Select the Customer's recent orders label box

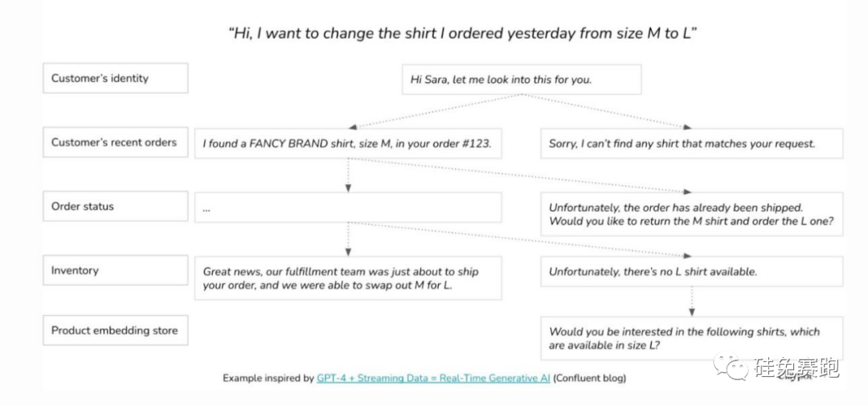(x=115, y=142)
